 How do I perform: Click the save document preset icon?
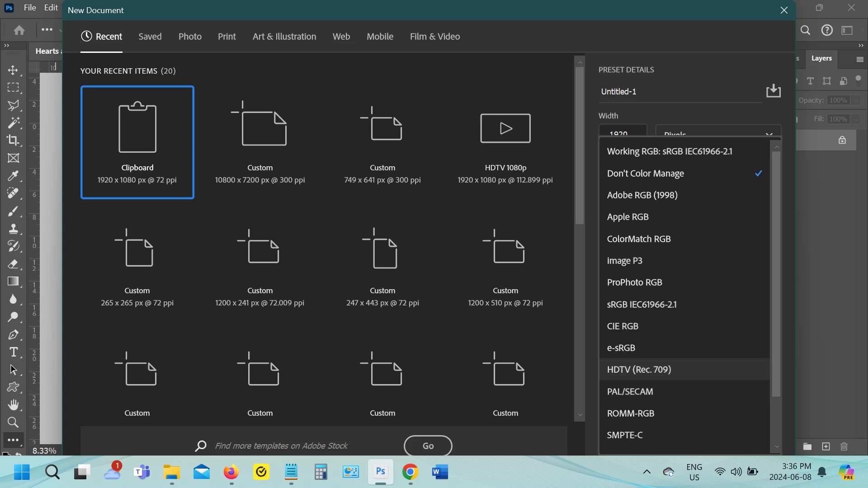pos(774,91)
